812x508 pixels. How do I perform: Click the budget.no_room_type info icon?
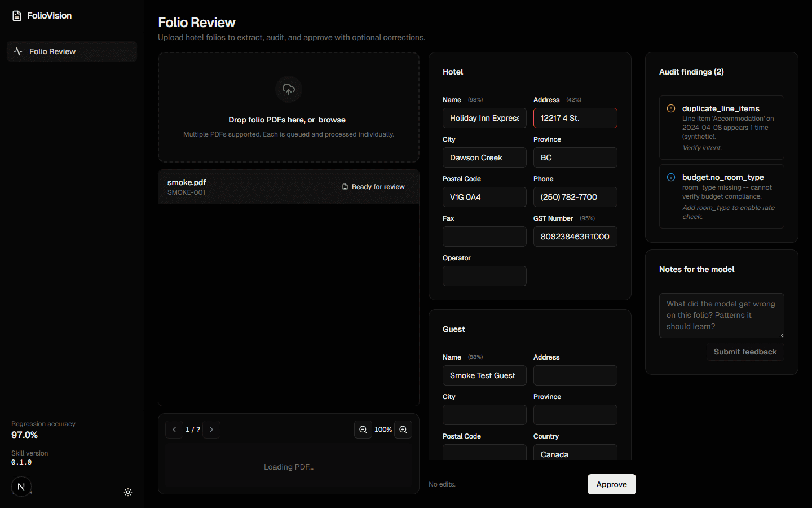tap(671, 177)
